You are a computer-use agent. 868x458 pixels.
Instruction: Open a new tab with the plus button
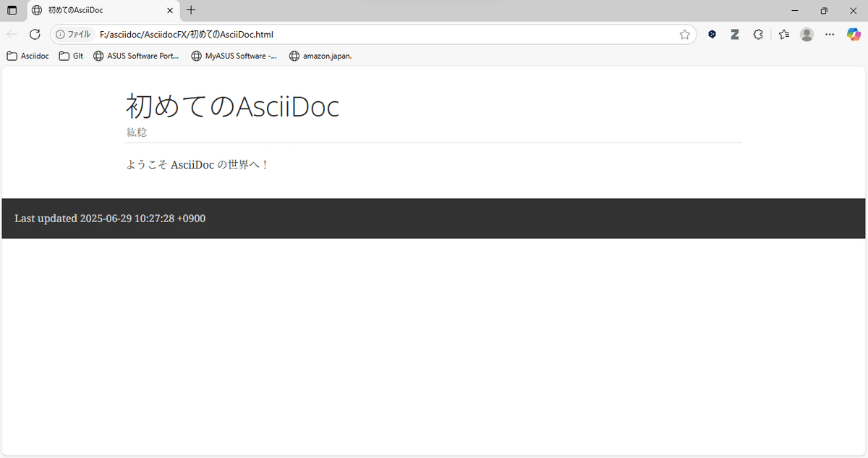190,10
